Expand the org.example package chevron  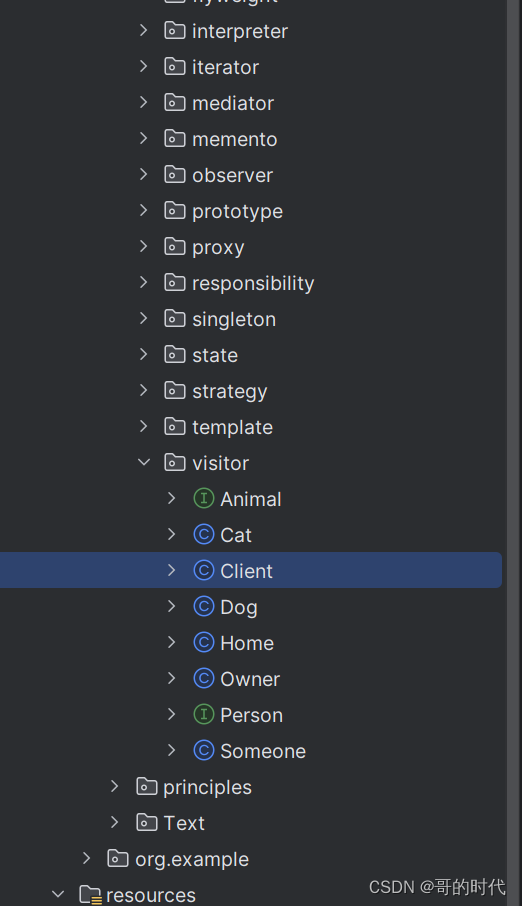87,859
